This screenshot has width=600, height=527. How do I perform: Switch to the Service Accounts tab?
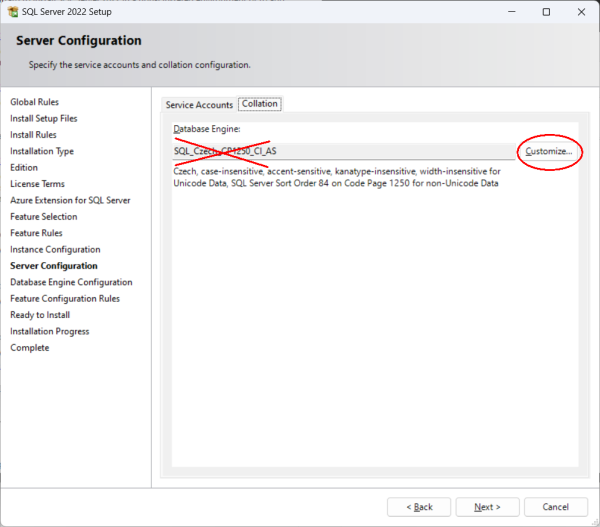[x=199, y=105]
